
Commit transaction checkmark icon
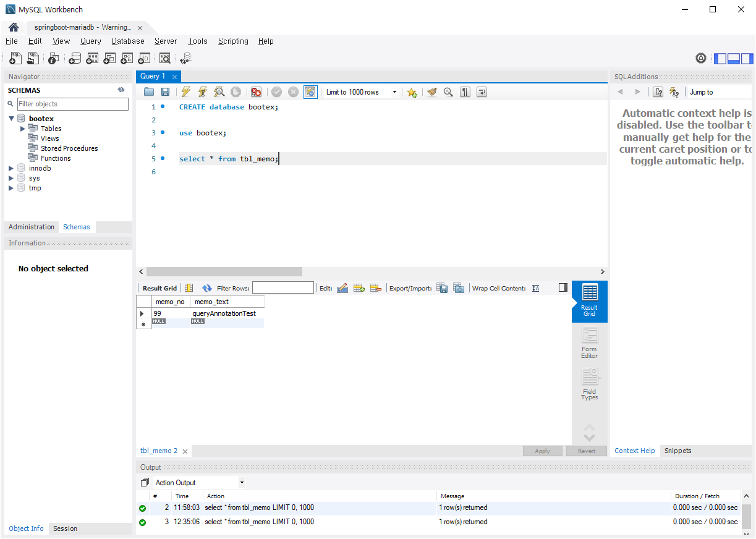pos(276,92)
